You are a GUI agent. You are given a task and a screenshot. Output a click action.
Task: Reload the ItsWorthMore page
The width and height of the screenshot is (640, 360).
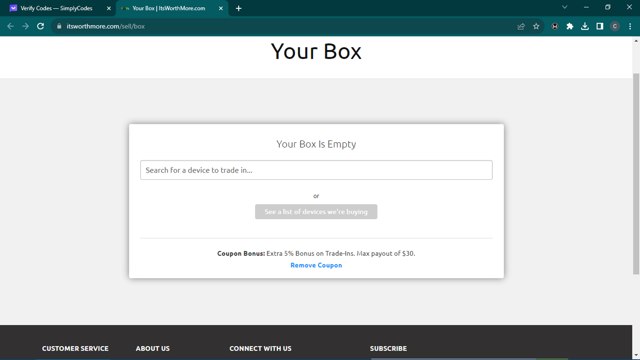[40, 26]
